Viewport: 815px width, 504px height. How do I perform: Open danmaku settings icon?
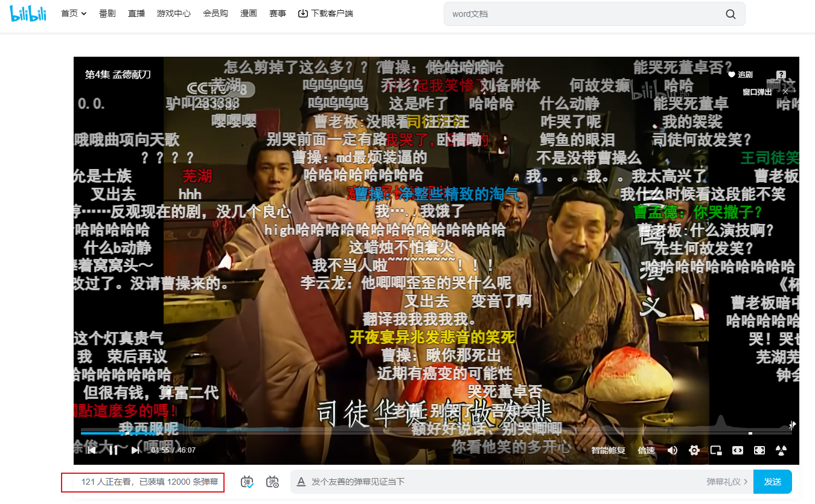coord(273,482)
